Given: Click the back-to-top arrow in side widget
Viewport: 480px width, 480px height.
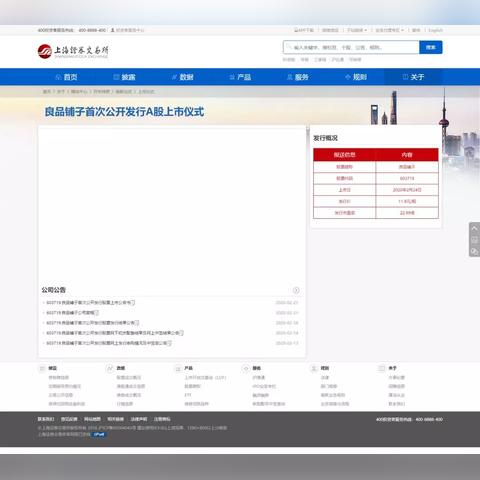Looking at the screenshot, I should (x=475, y=228).
